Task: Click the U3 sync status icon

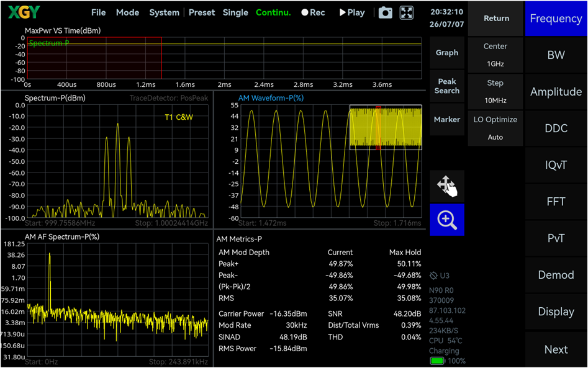Action: tap(433, 276)
